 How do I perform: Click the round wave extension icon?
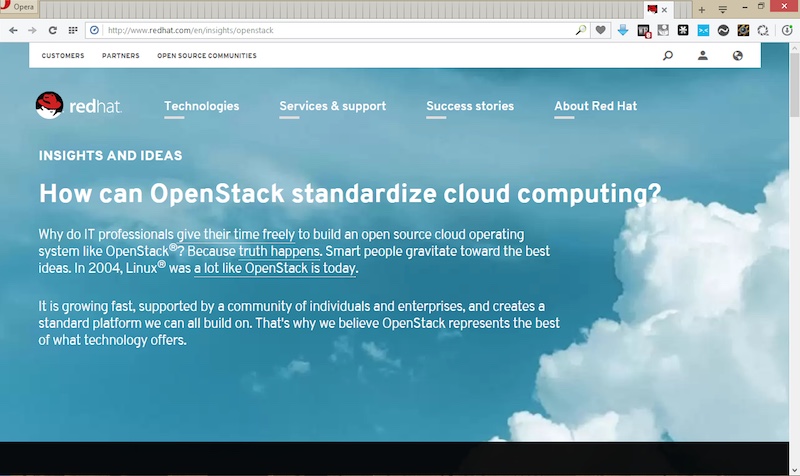click(x=723, y=30)
